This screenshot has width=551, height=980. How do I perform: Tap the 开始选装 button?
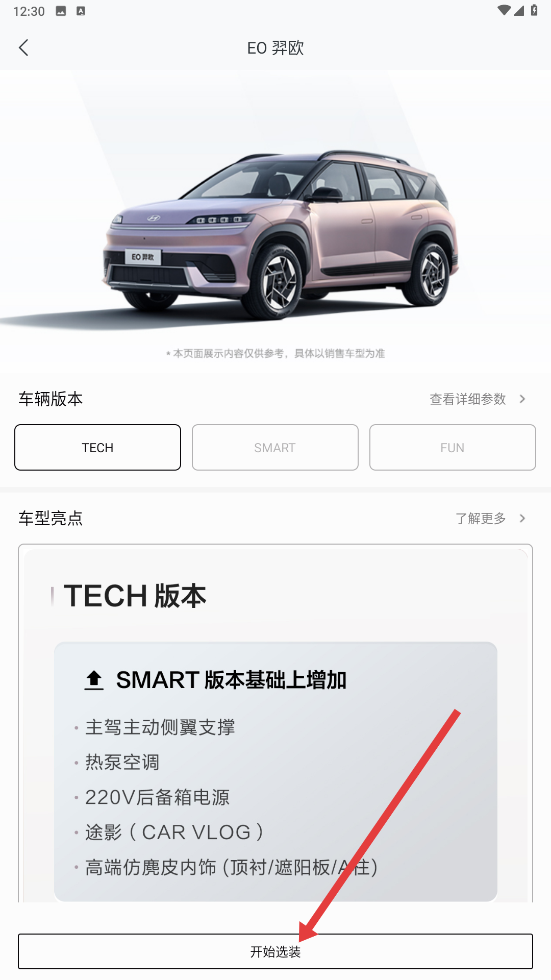[275, 951]
